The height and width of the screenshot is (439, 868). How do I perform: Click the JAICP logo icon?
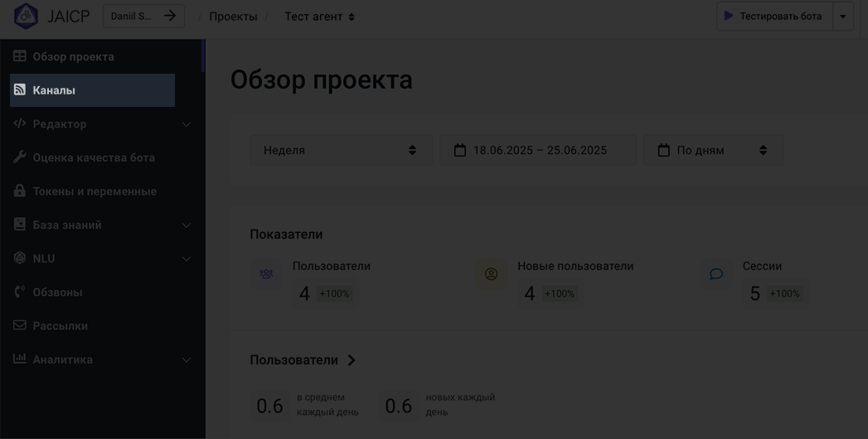click(26, 16)
